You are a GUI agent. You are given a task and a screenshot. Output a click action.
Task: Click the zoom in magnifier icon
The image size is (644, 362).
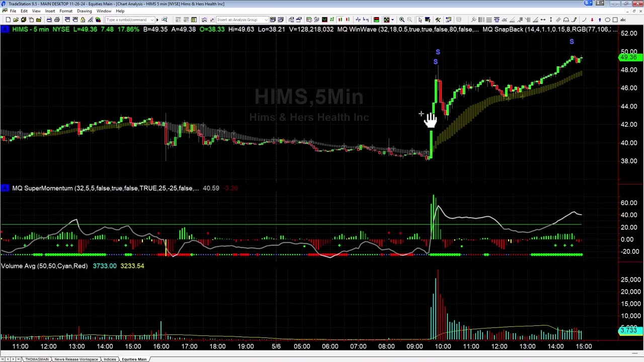point(402,20)
